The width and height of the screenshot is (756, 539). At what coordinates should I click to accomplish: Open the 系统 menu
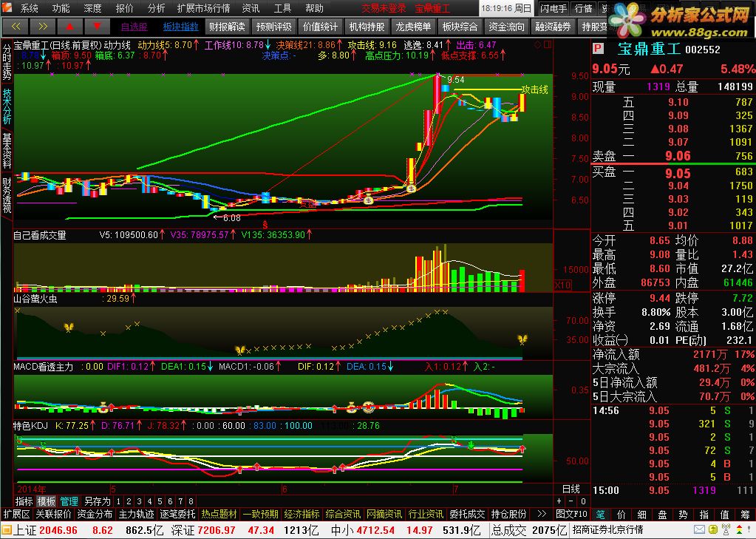[x=29, y=8]
